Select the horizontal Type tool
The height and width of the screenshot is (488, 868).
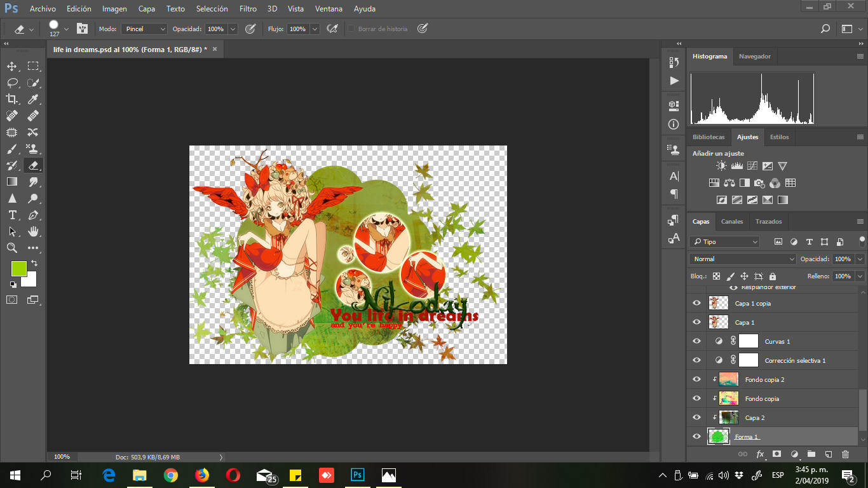[x=11, y=215]
